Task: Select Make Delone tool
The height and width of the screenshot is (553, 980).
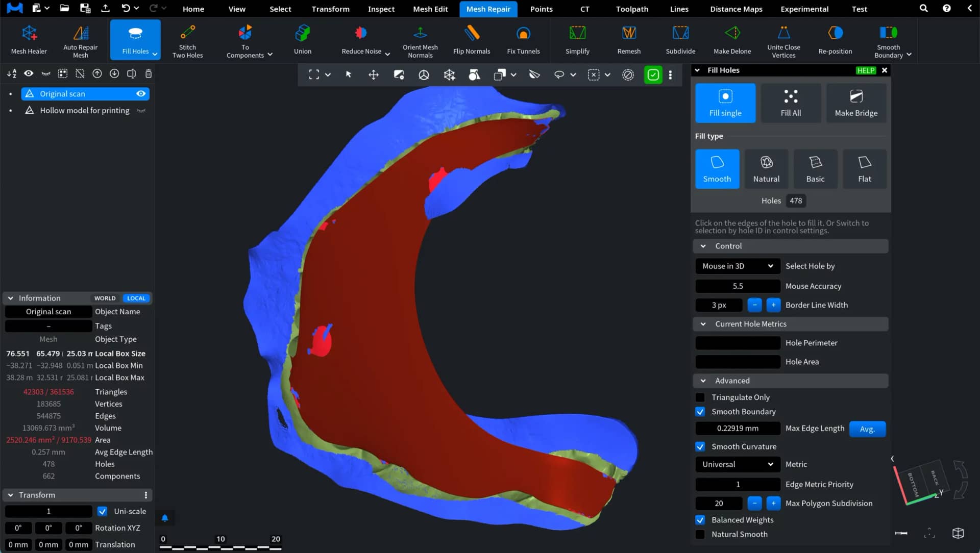Action: point(732,40)
